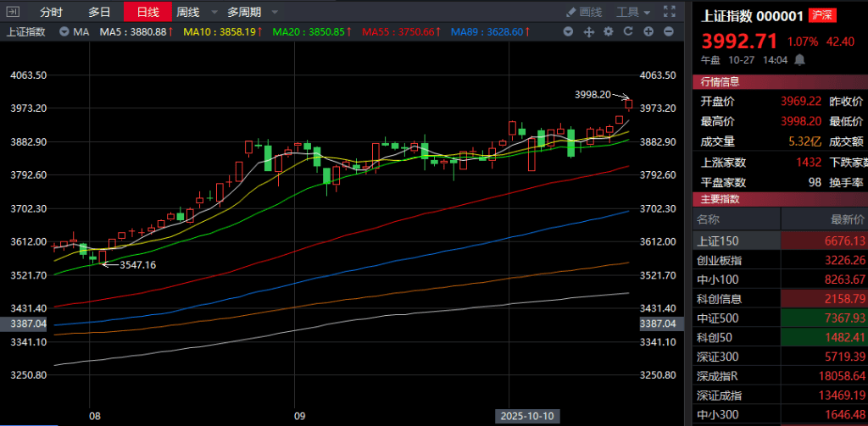Activate the 画线 drawing tool
868x426 pixels.
(x=583, y=12)
